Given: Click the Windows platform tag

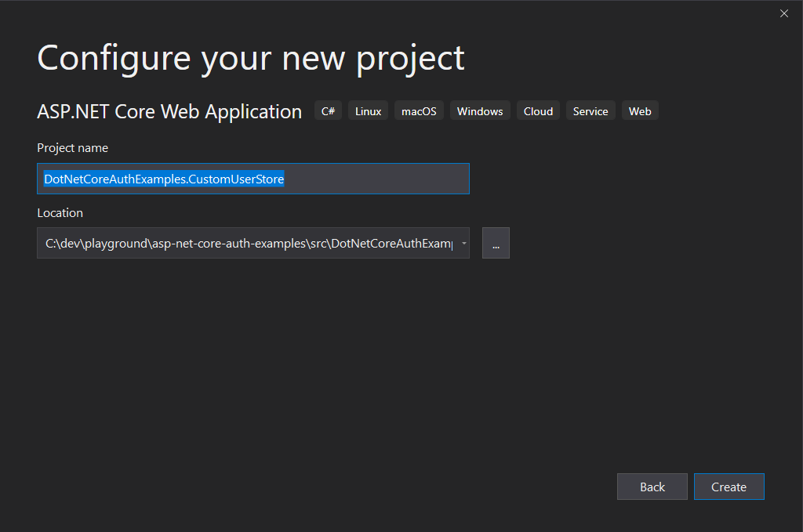Looking at the screenshot, I should click(x=480, y=111).
